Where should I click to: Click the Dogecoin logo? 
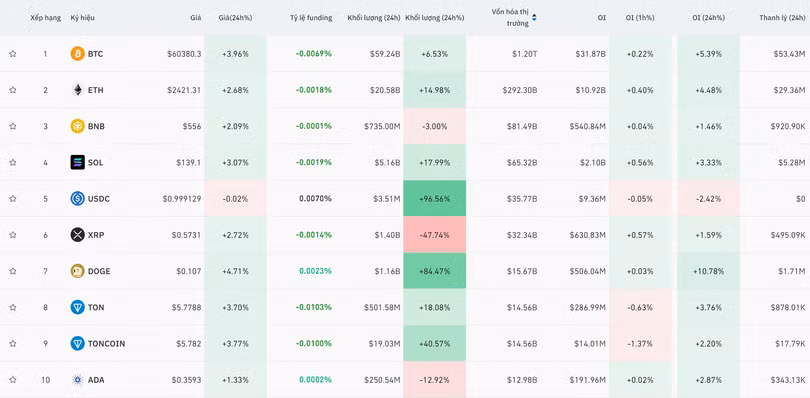tap(77, 271)
